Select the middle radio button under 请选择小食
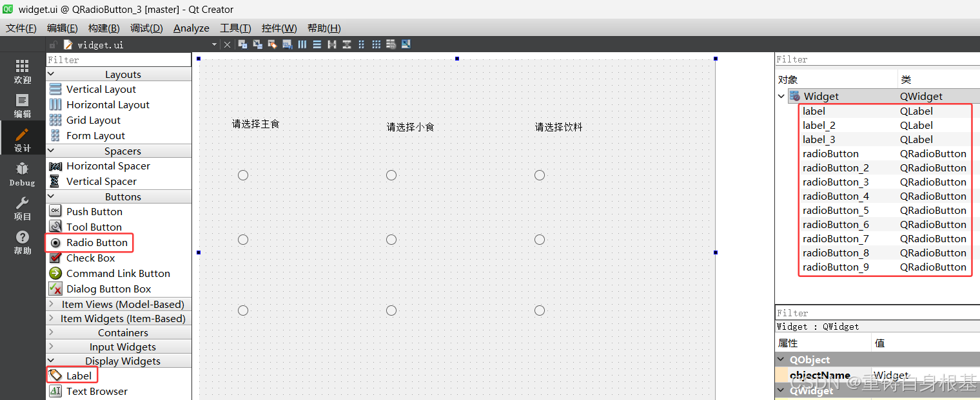 [391, 239]
